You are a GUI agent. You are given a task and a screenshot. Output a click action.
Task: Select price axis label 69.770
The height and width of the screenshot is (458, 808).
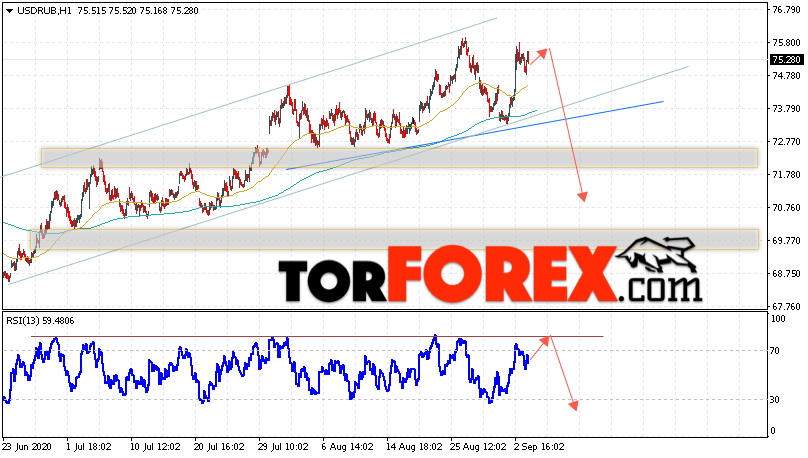tap(786, 241)
